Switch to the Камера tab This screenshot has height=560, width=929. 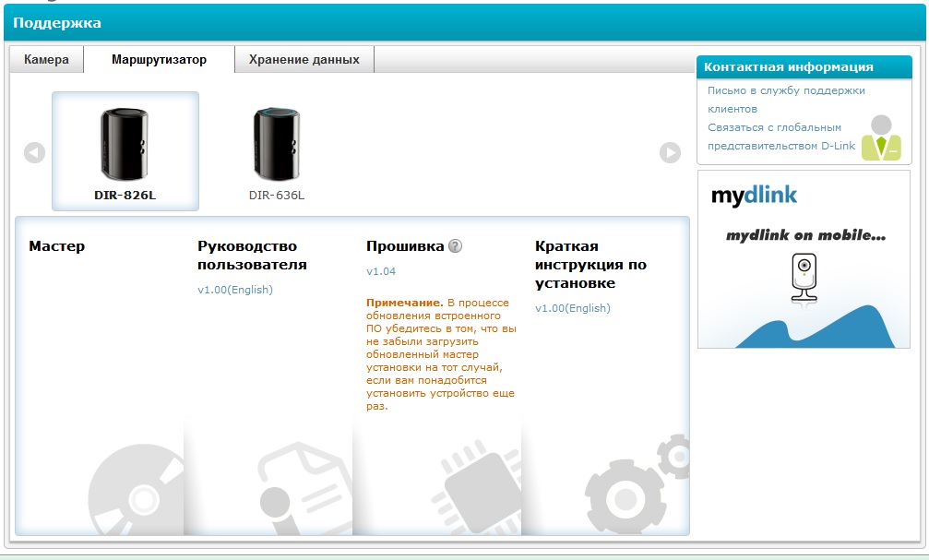(46, 59)
